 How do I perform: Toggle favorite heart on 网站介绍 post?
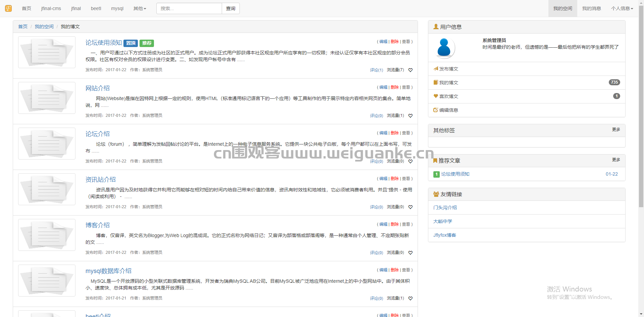410,116
